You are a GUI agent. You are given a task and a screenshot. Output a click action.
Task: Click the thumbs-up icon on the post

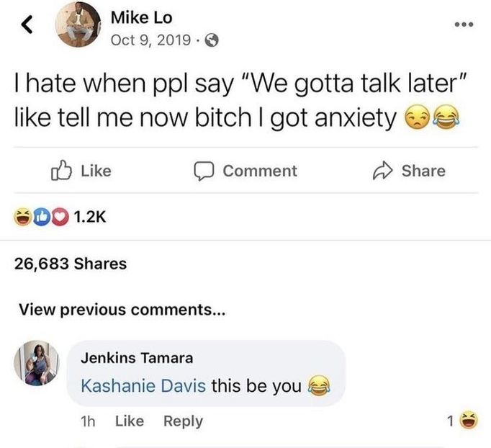coord(61,171)
